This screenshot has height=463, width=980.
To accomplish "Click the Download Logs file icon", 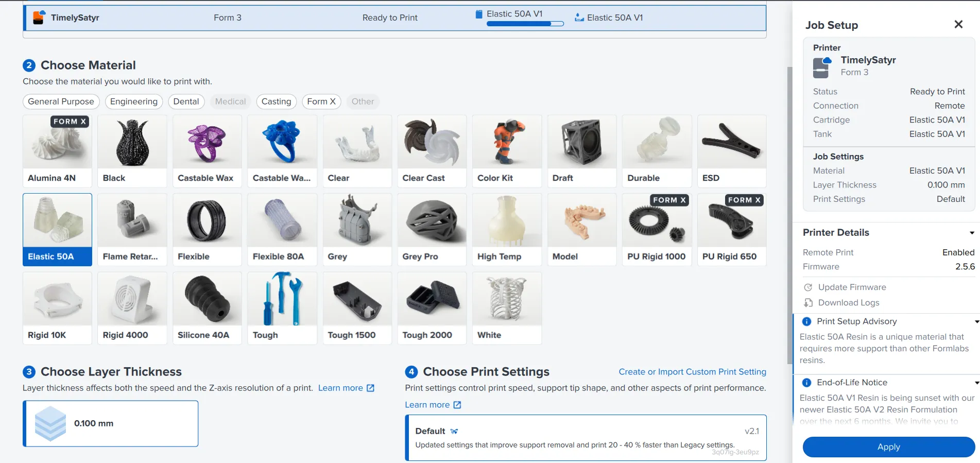I will click(x=808, y=303).
